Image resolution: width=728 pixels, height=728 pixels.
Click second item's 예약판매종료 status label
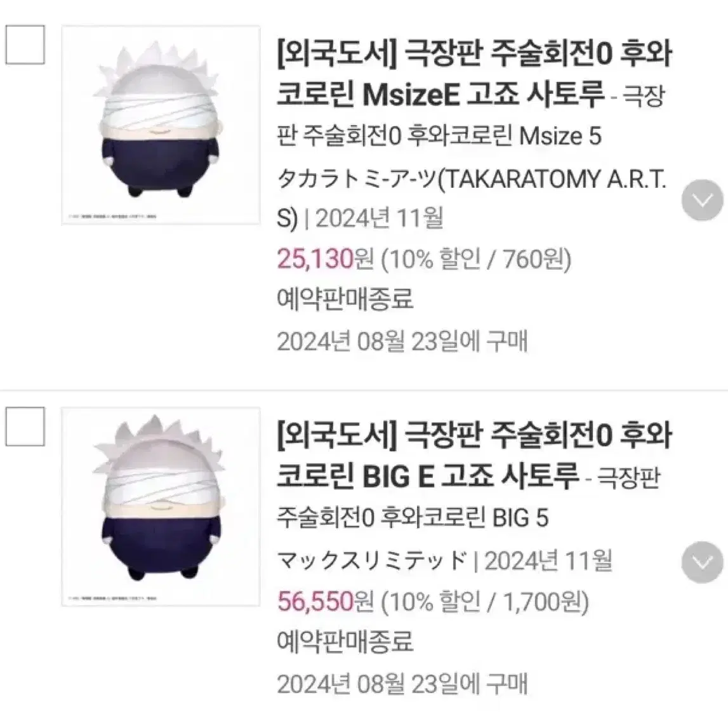(345, 641)
